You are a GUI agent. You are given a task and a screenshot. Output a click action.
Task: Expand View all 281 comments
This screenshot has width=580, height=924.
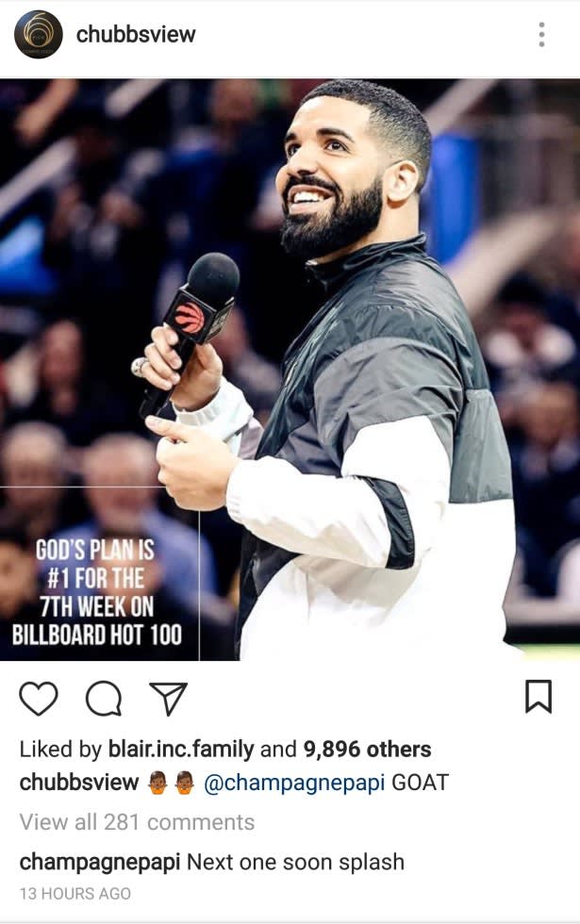(137, 822)
